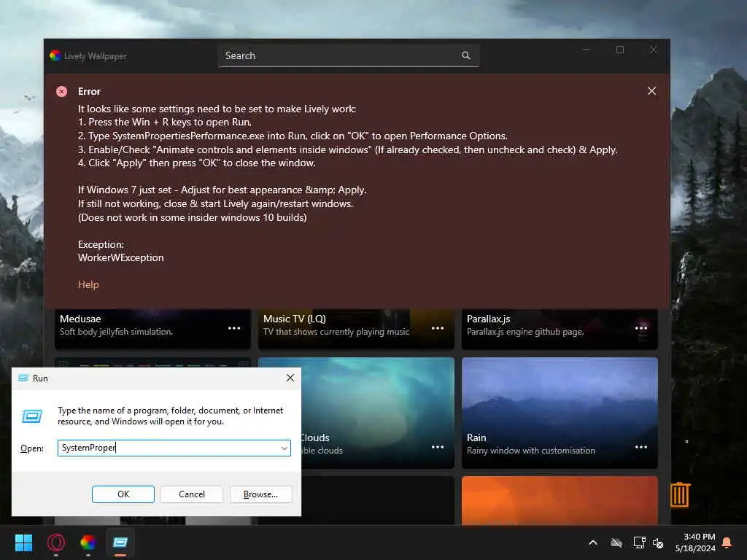Maximize the Lively Wallpaper window
The image size is (747, 560).
[620, 50]
